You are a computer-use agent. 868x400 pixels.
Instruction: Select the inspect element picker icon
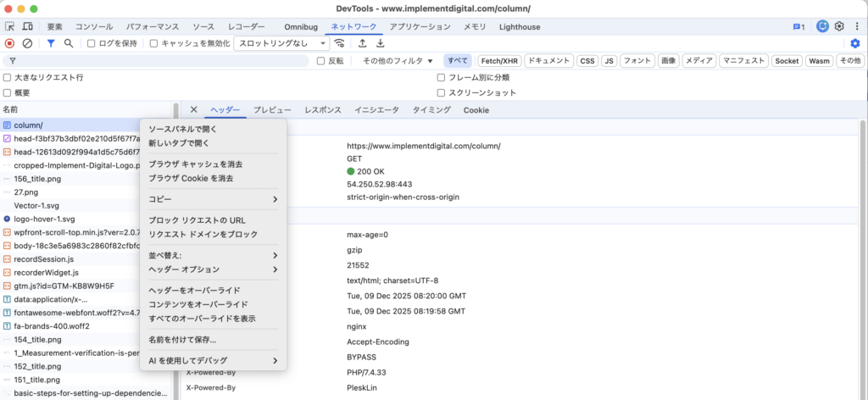tap(10, 26)
